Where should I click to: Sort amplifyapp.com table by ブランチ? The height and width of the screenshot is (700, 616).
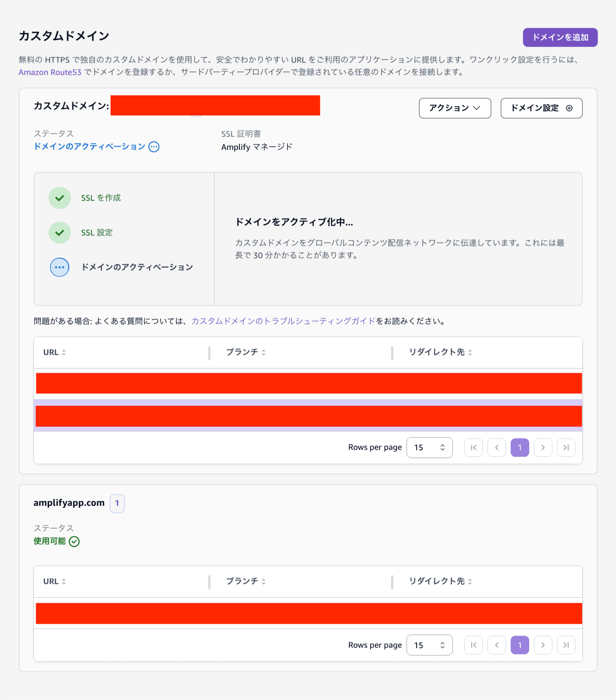pos(246,581)
